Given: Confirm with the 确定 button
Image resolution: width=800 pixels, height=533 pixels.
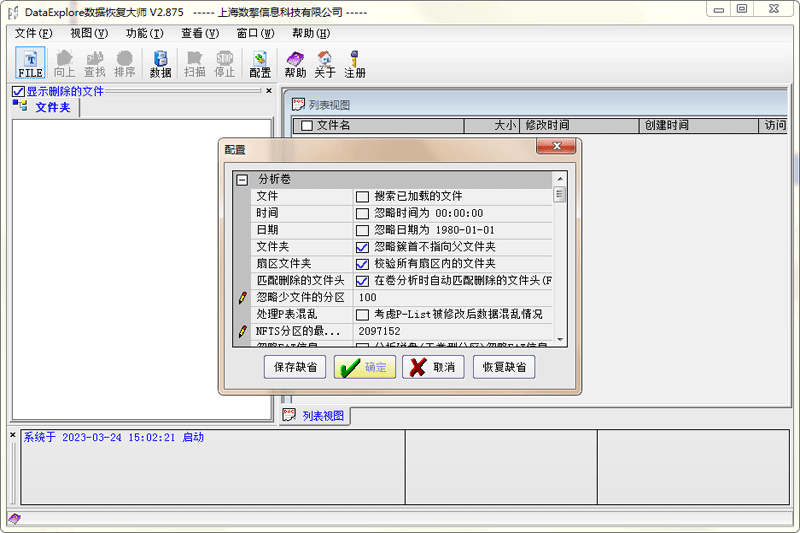Looking at the screenshot, I should [365, 367].
